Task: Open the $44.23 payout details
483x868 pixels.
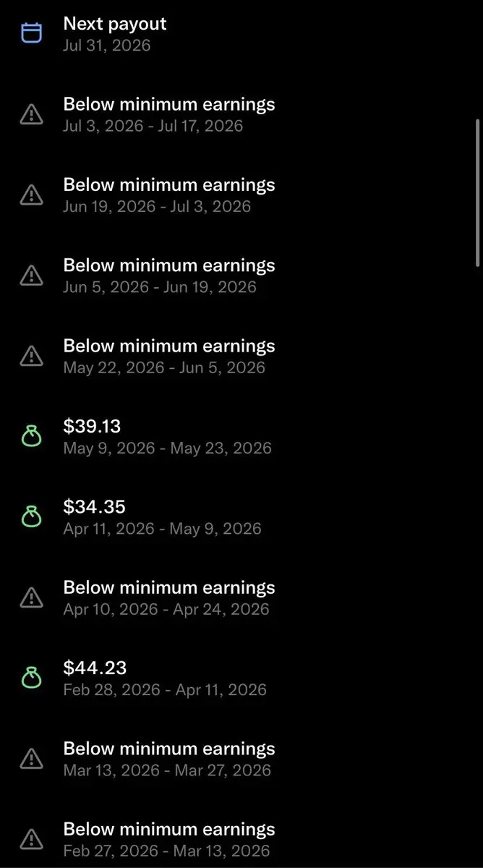Action: point(241,678)
